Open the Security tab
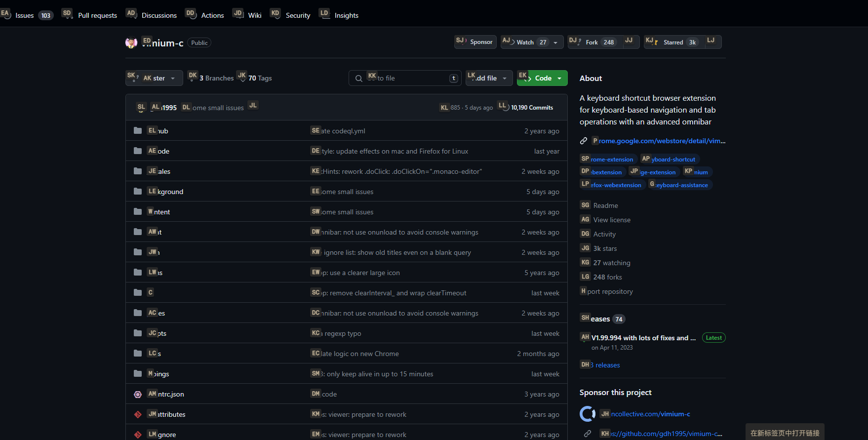Image resolution: width=868 pixels, height=440 pixels. coord(291,15)
